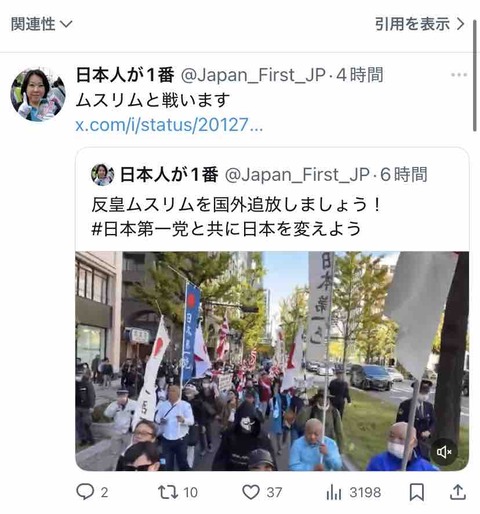Viewport: 480px width, 514px height.
Task: Unmute the video with speaker icon
Action: [444, 452]
